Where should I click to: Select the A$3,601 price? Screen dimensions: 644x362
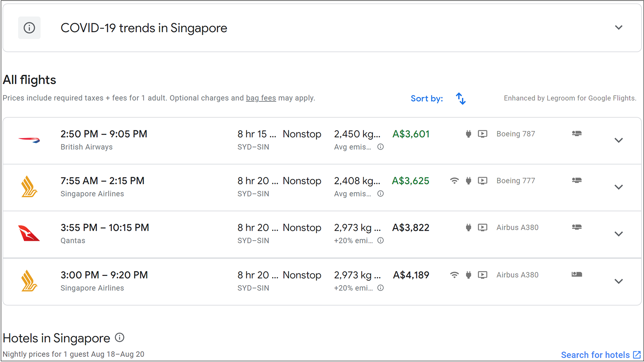411,134
